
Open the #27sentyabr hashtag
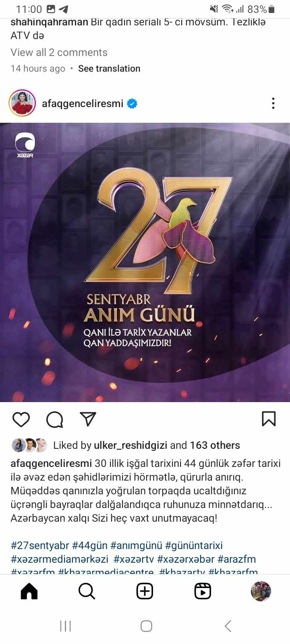click(x=40, y=545)
